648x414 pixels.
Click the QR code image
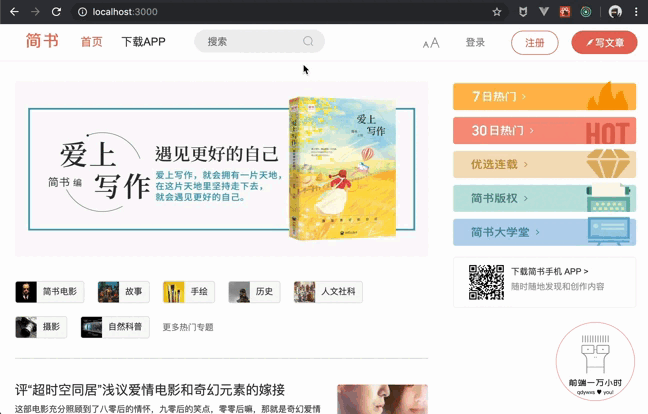click(x=486, y=282)
